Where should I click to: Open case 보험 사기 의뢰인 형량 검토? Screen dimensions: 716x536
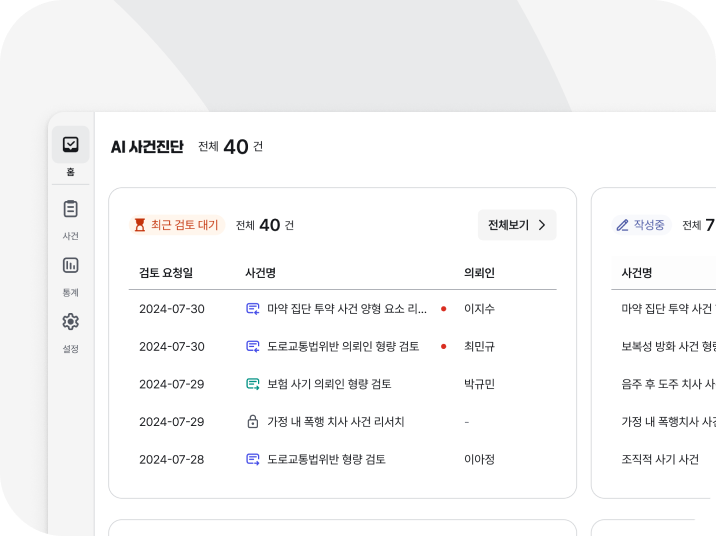click(x=329, y=384)
